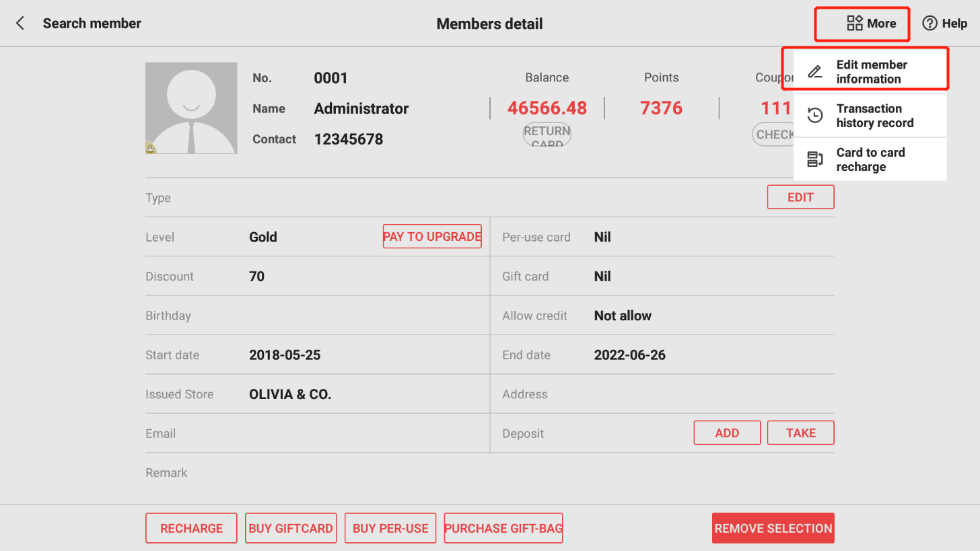
Task: Open the member avatar photo
Action: pyautogui.click(x=191, y=108)
